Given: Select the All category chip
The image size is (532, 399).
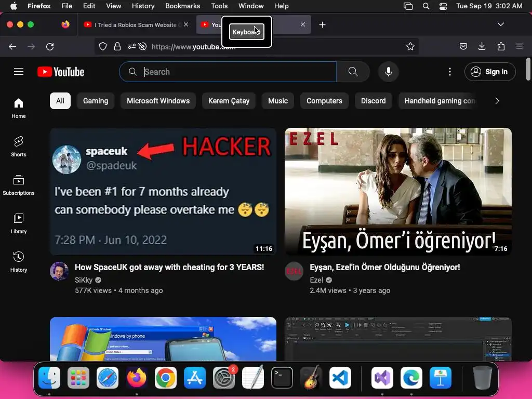Looking at the screenshot, I should pos(60,101).
